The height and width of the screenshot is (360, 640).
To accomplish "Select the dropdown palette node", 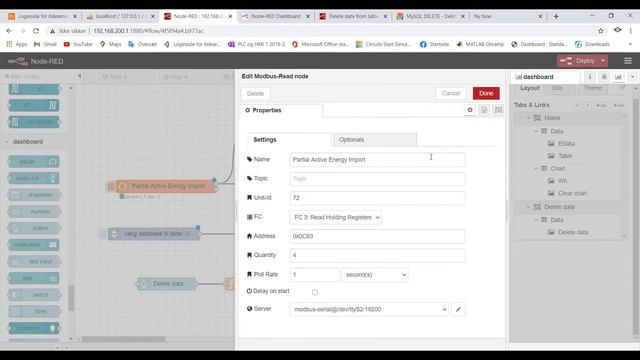I will tap(34, 195).
